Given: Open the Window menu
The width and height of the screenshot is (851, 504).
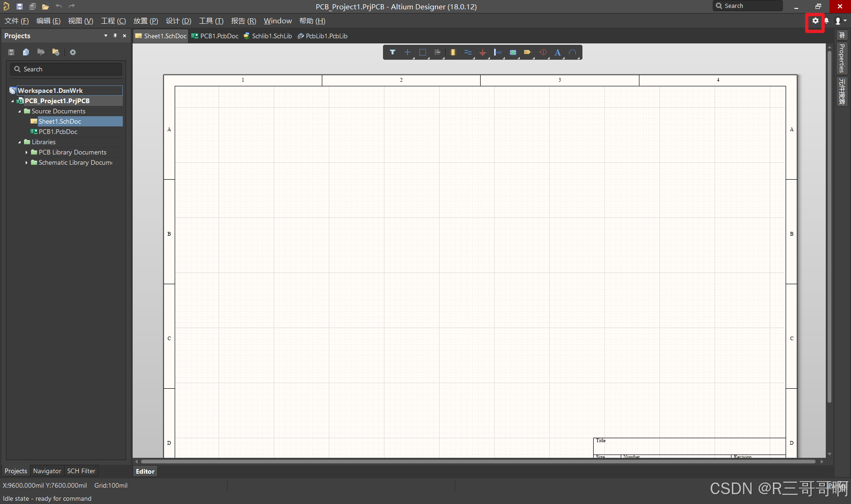Looking at the screenshot, I should point(277,21).
